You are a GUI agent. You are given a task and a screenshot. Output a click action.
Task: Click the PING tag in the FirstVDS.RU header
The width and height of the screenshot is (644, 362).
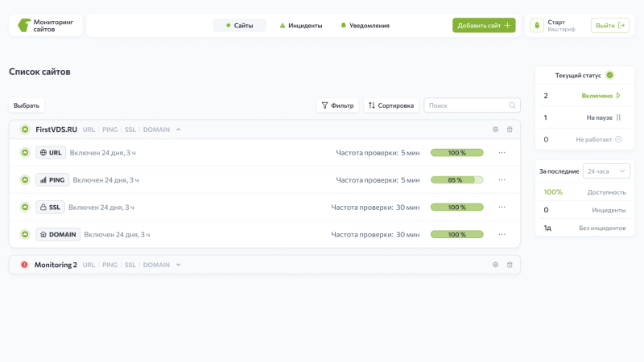(x=109, y=130)
